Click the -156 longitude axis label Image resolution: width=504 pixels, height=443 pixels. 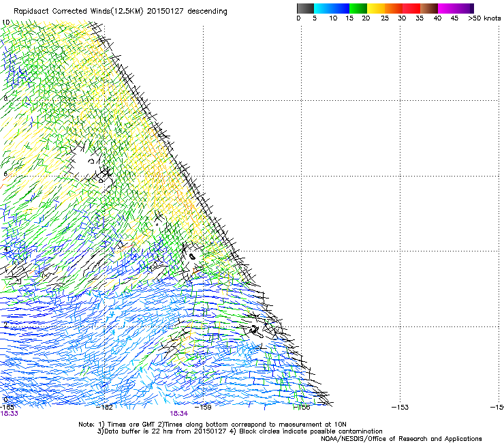[302, 408]
